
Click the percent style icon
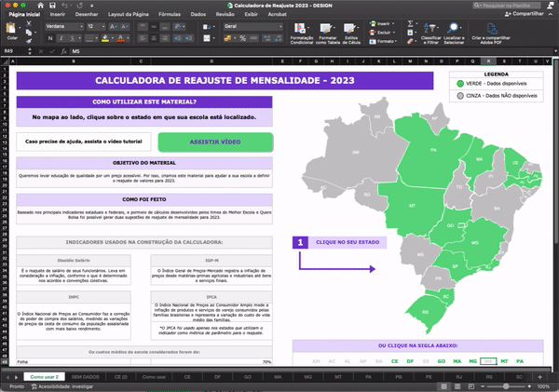(243, 38)
